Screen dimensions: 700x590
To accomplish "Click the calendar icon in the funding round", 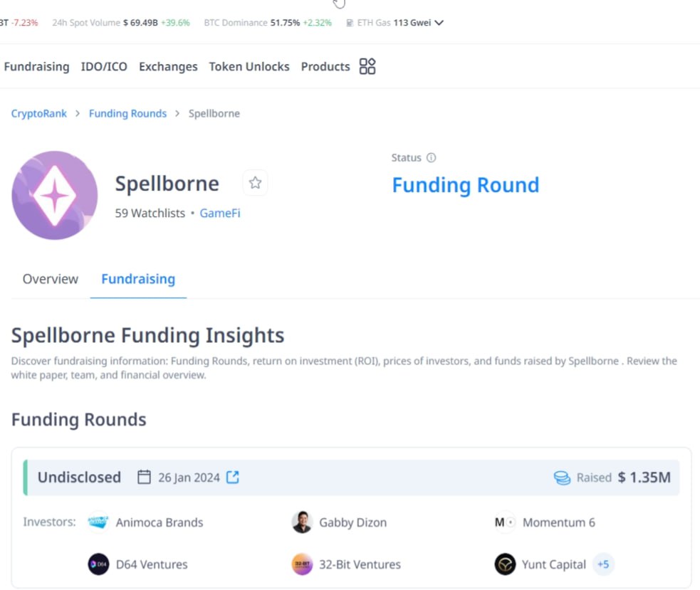I will click(x=144, y=477).
